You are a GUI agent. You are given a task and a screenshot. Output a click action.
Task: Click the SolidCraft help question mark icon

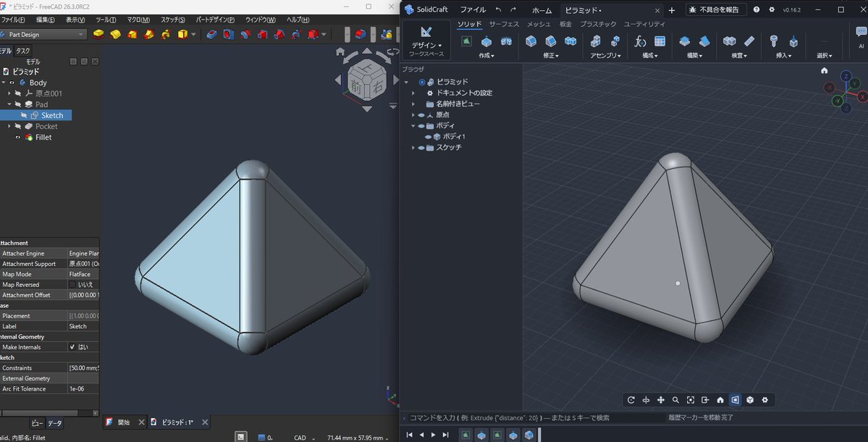757,9
